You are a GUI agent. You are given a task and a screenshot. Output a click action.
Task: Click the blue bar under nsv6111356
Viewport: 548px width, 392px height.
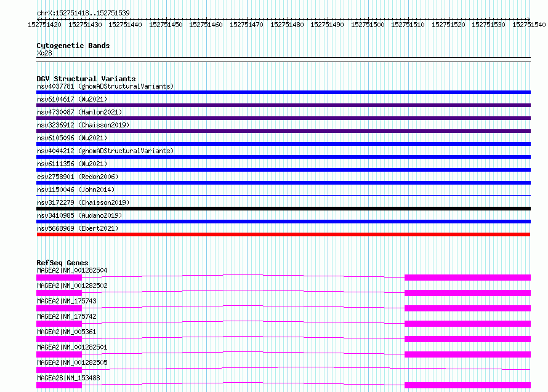coord(283,170)
